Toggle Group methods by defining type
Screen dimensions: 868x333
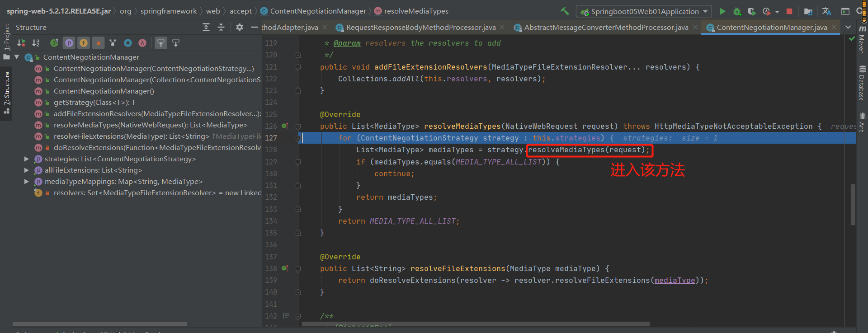click(113, 43)
